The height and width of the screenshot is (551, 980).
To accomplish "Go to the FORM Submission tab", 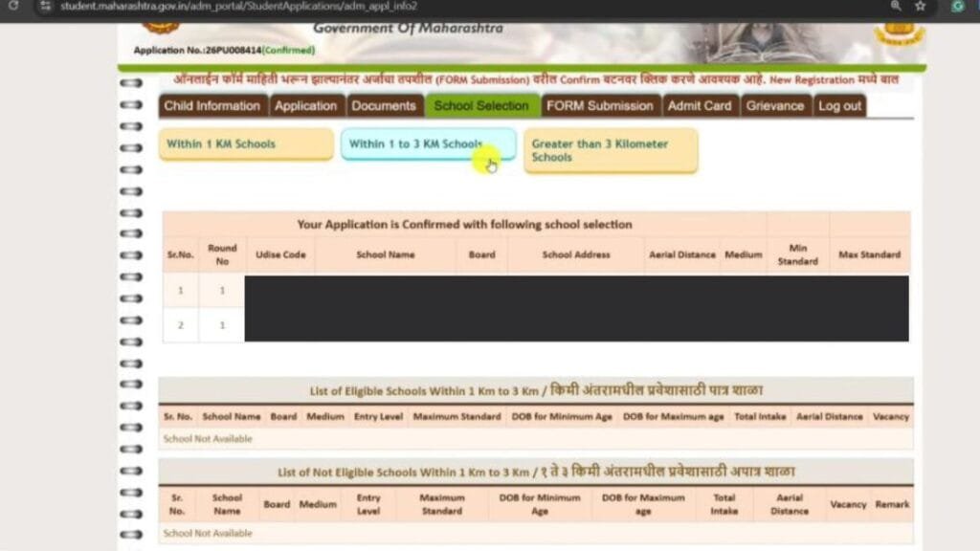I will [x=599, y=105].
